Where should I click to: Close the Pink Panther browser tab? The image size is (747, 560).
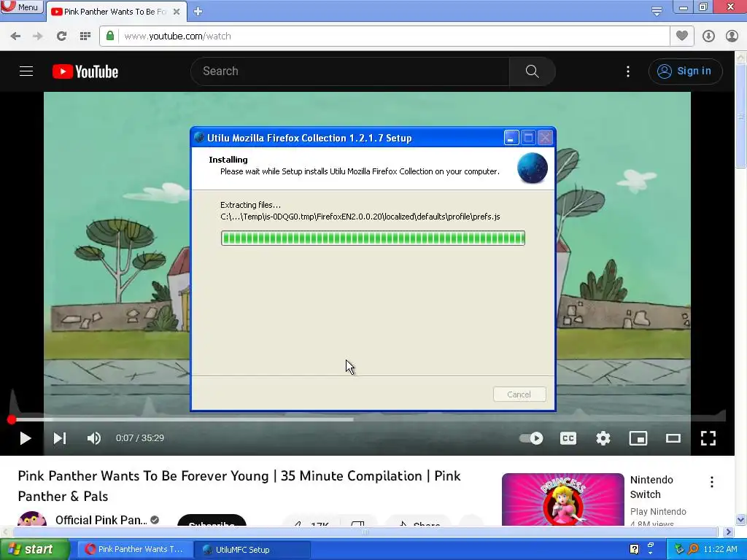pyautogui.click(x=177, y=12)
